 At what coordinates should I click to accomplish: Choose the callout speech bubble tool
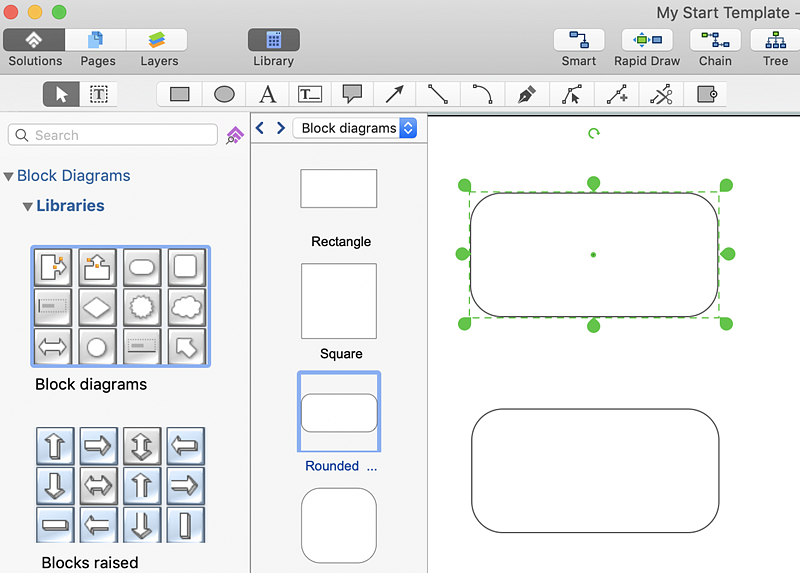coord(352,94)
